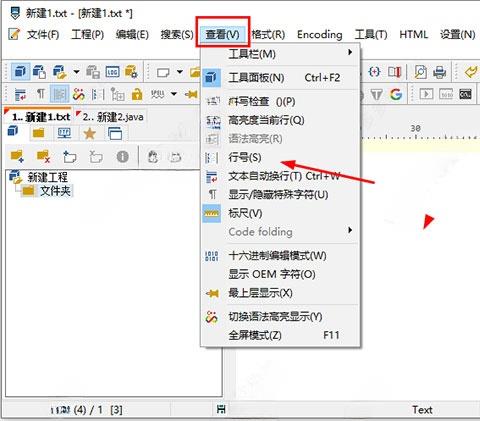Click the info icon in project panel

point(122,156)
